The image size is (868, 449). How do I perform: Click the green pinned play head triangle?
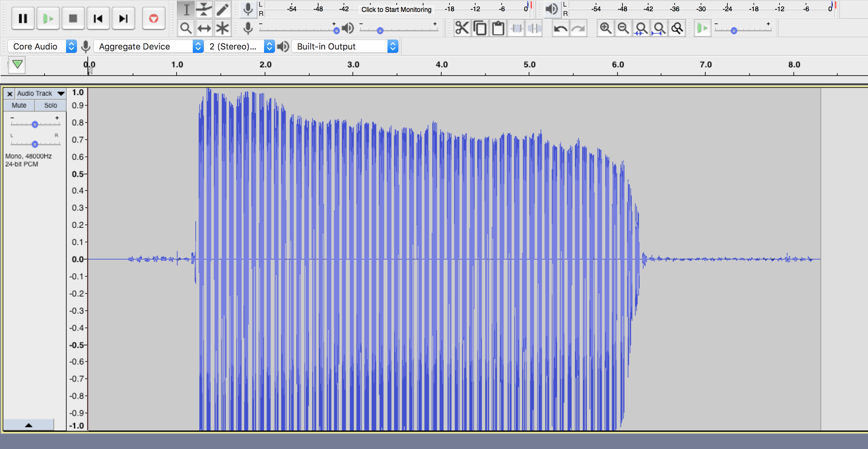click(17, 64)
